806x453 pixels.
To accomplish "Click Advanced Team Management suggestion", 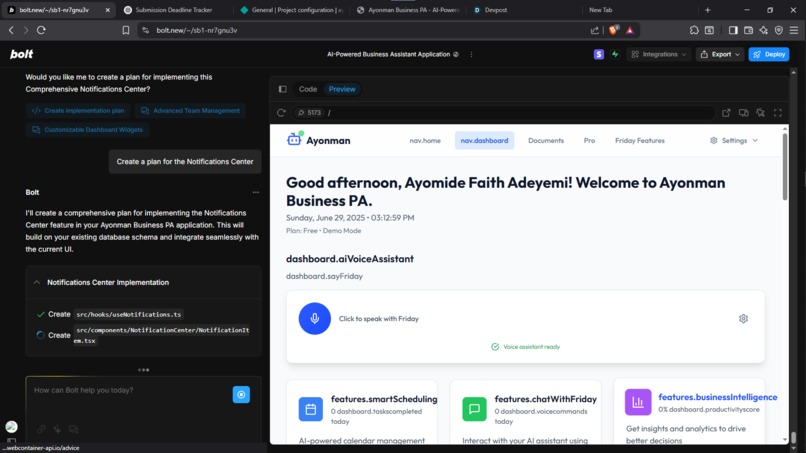I will pos(190,111).
